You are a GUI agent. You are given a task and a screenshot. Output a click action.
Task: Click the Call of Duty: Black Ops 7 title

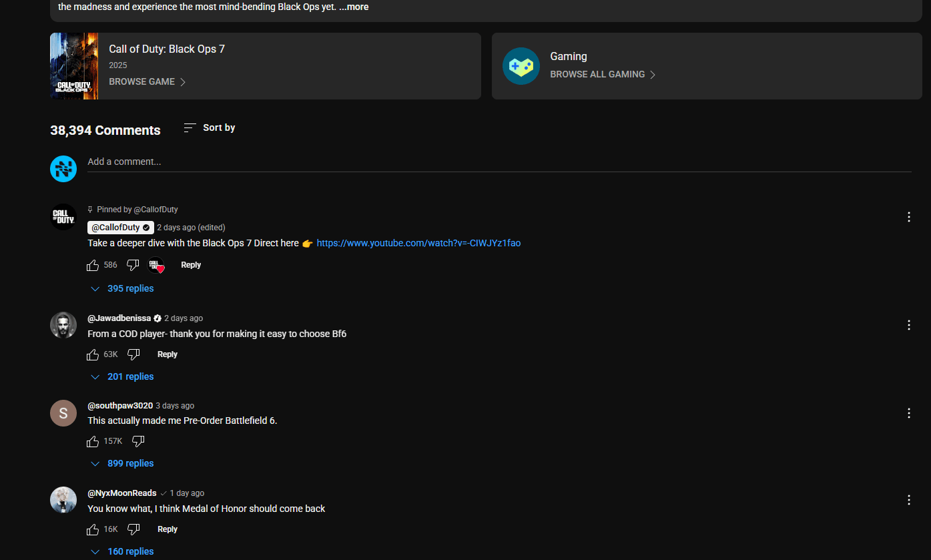tap(167, 49)
